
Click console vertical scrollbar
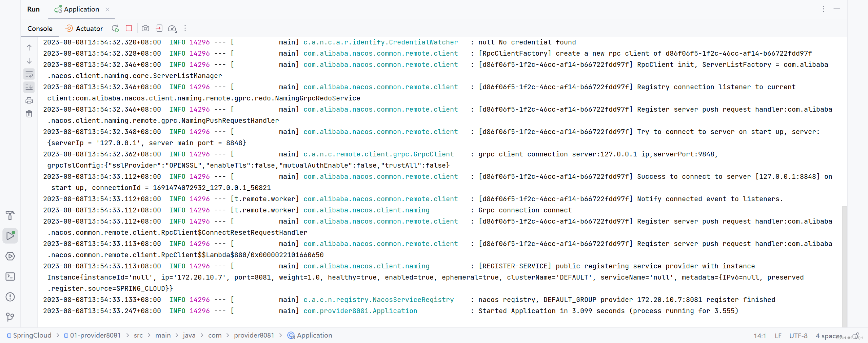coord(845,266)
